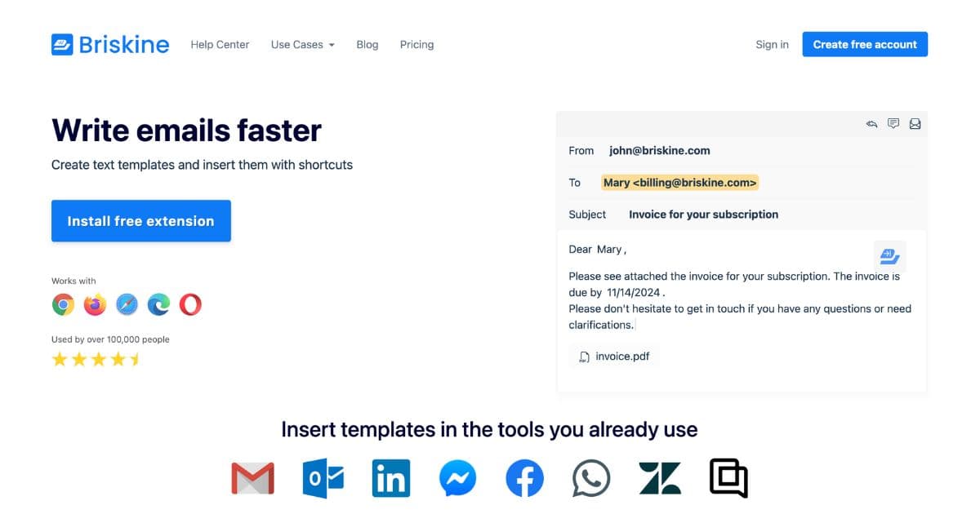Click the date 11/14/2024 in email

(x=635, y=292)
